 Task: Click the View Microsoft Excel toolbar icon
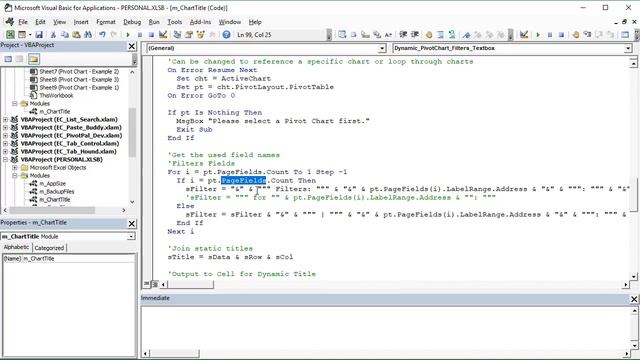pyautogui.click(x=10, y=35)
